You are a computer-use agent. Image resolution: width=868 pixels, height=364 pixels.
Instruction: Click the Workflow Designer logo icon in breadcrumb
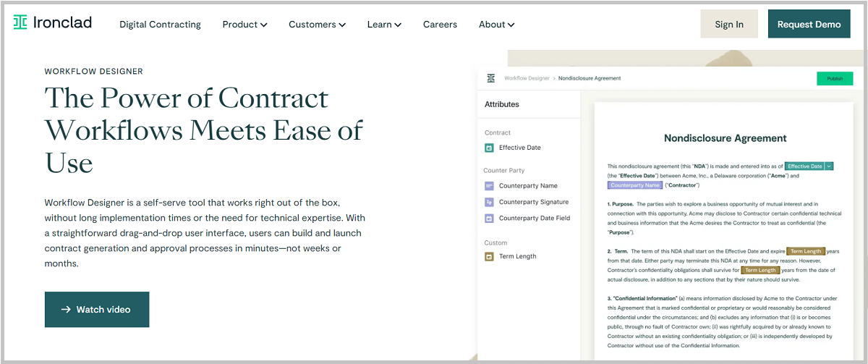(491, 78)
